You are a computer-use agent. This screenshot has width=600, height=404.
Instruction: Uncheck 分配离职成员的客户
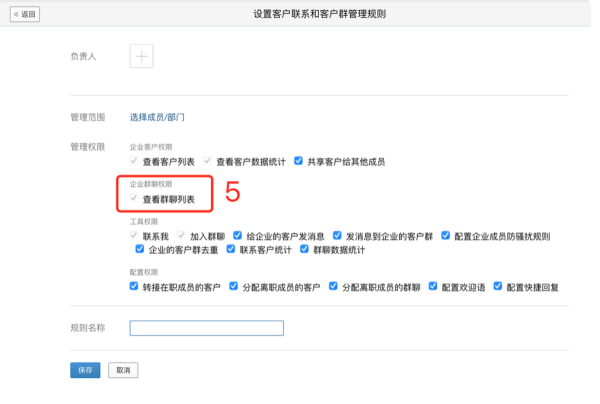click(x=235, y=286)
